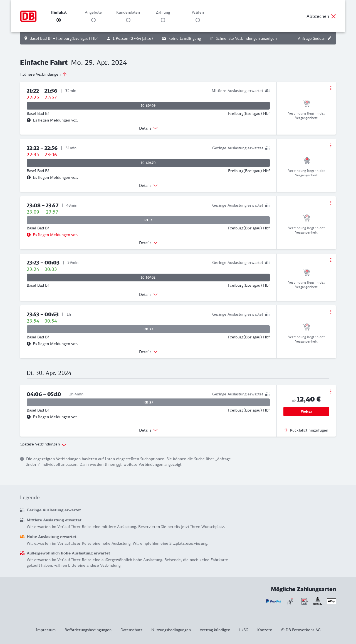Click the Abbrechen close icon
Image resolution: width=356 pixels, height=644 pixels.
tap(333, 16)
